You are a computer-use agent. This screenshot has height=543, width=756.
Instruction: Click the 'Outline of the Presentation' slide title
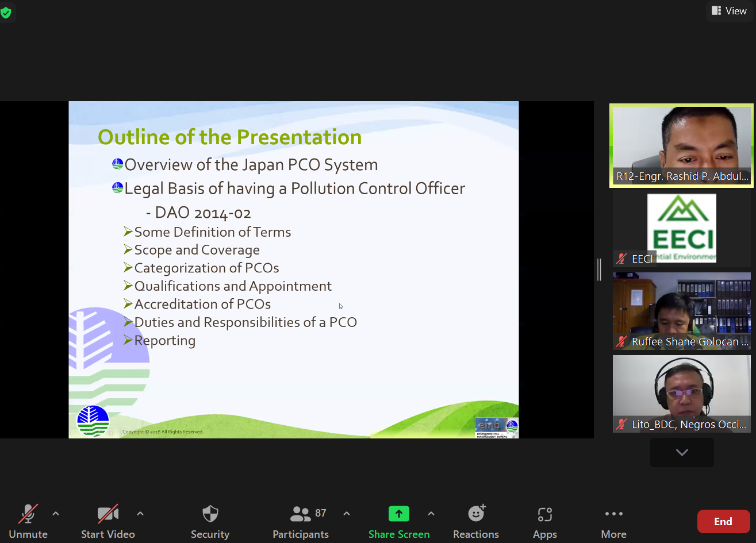click(x=230, y=137)
